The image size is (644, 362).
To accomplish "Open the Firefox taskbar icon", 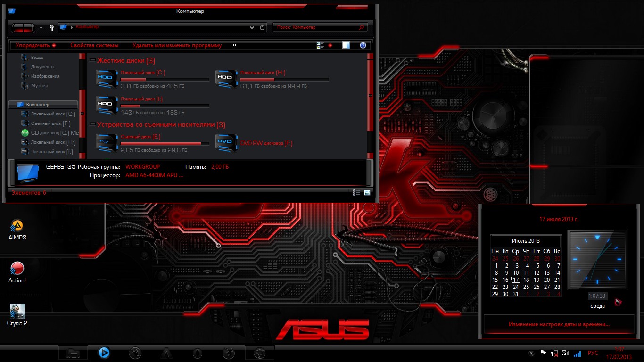I will point(228,353).
